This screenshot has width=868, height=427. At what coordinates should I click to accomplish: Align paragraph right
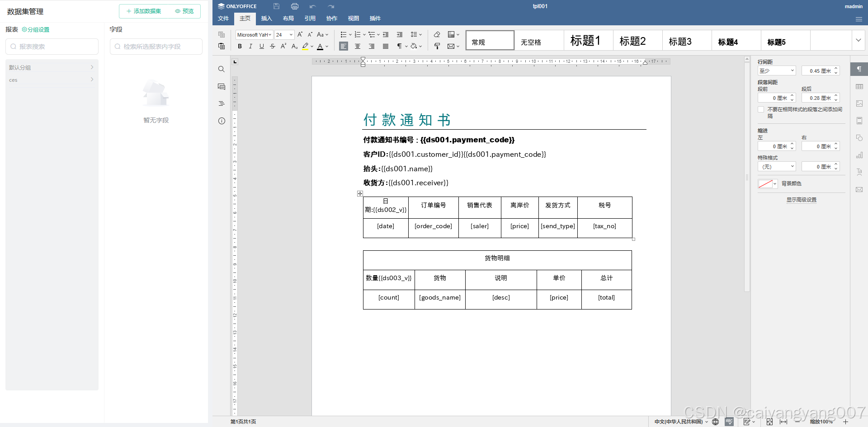click(372, 46)
